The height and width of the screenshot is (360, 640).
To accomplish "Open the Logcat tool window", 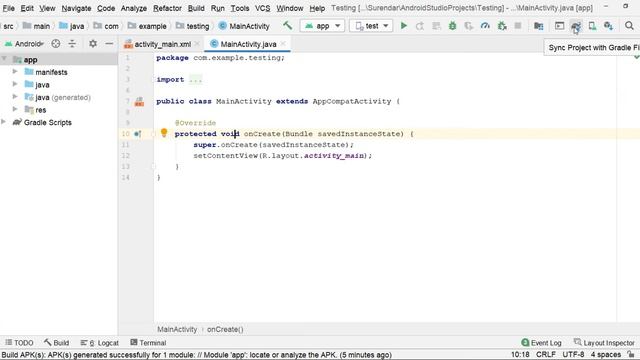I will pos(100,343).
